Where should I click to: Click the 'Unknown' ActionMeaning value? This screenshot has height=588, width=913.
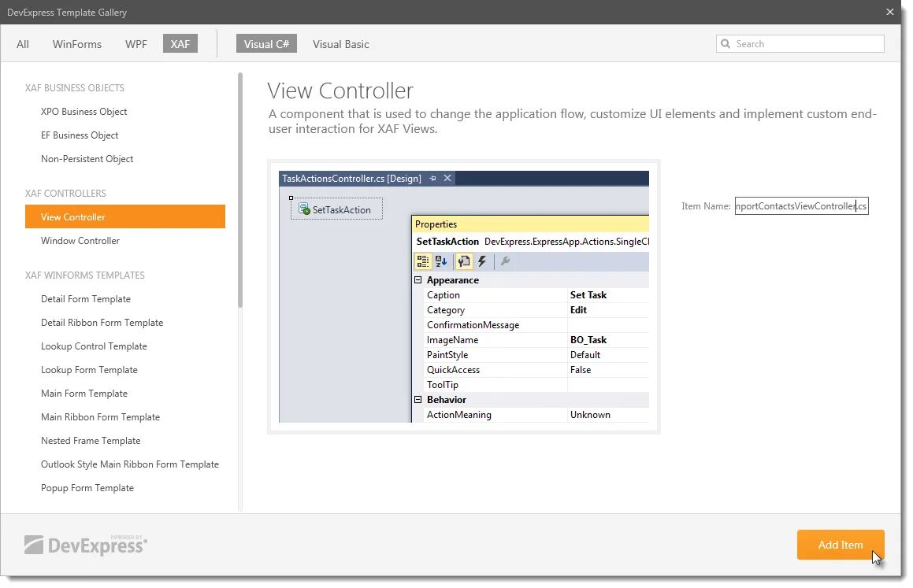[590, 415]
